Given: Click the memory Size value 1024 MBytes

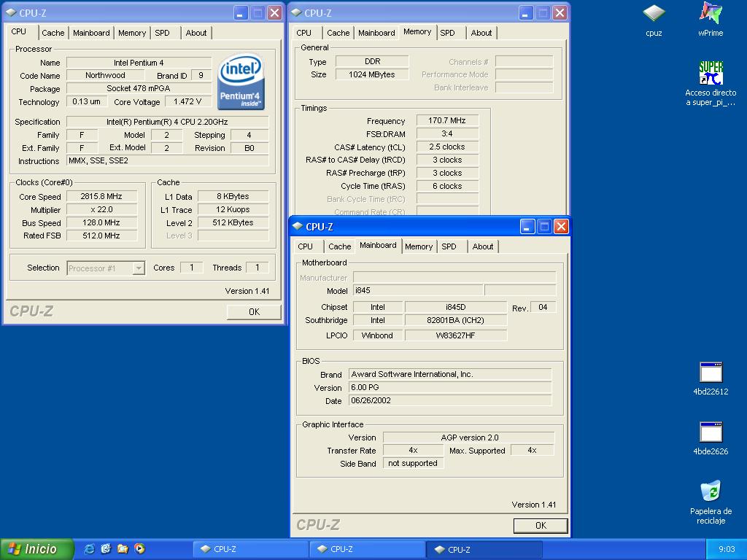Looking at the screenshot, I should click(x=372, y=74).
